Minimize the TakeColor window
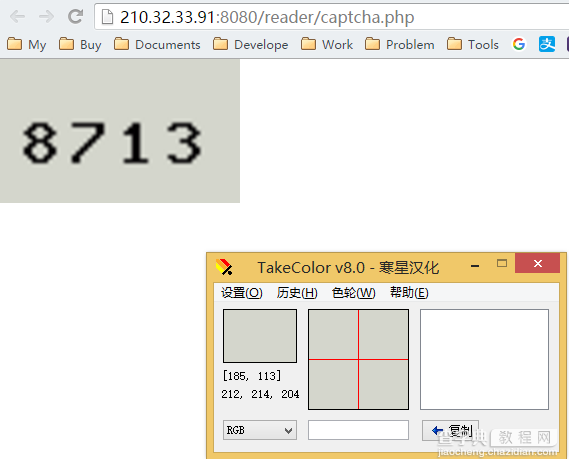Viewport: 569px width, 459px height. 475,266
